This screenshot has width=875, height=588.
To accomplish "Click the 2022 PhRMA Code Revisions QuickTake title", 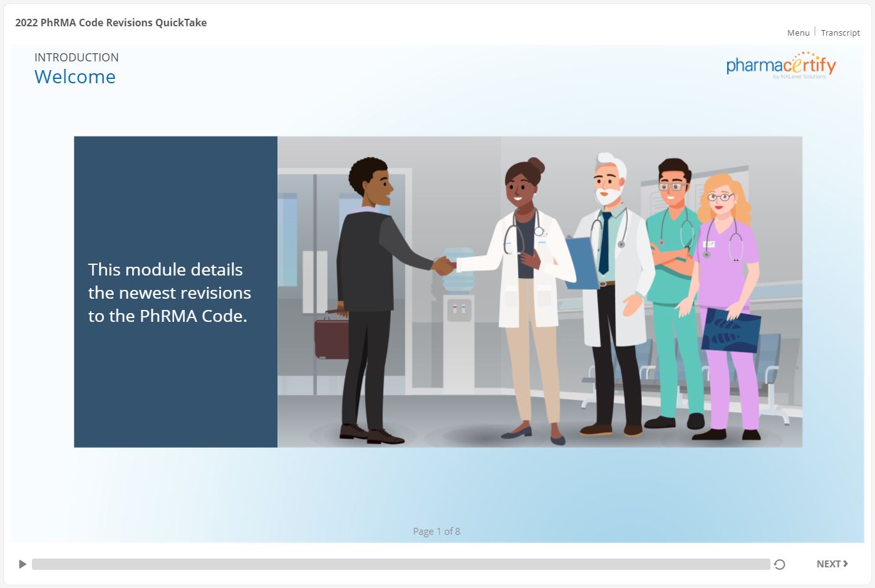I will tap(111, 23).
